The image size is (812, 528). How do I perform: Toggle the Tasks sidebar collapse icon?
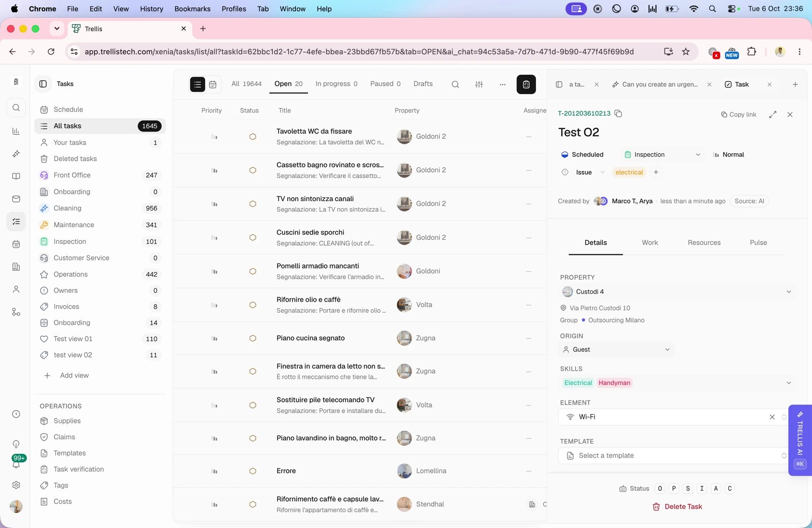click(x=43, y=84)
